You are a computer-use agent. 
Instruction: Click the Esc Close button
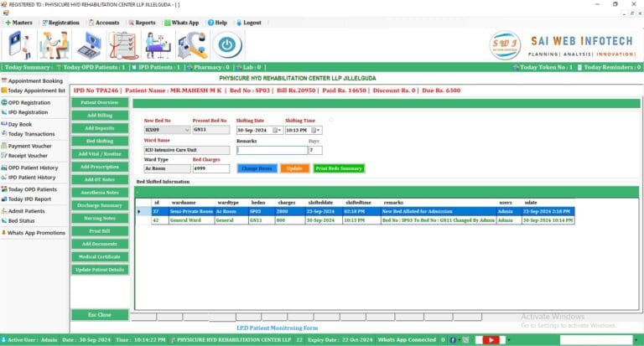(100, 315)
